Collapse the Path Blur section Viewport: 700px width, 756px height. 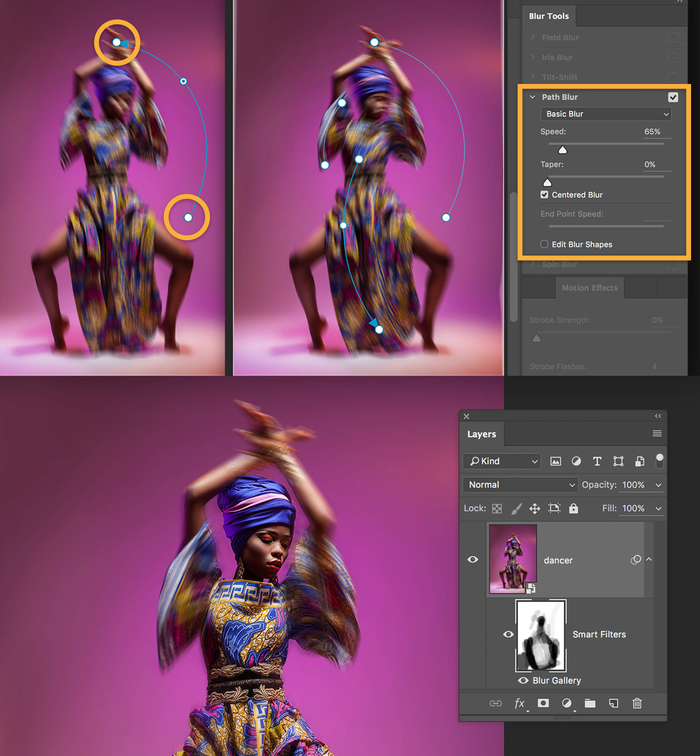pyautogui.click(x=533, y=97)
